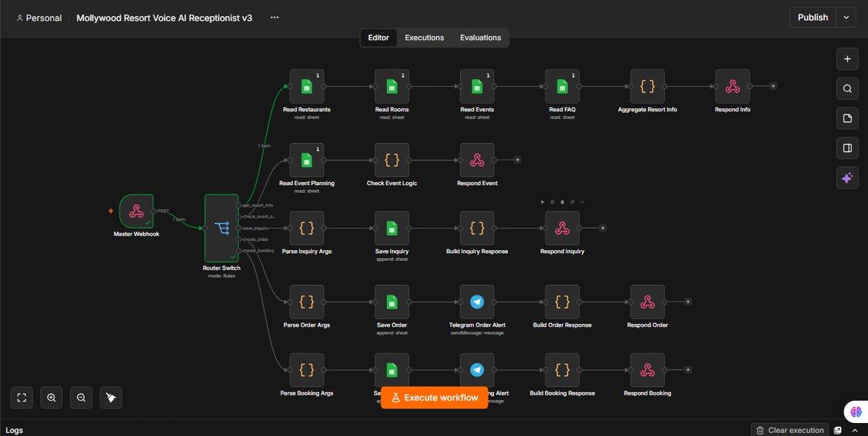Add a node after Respond Order

point(688,302)
